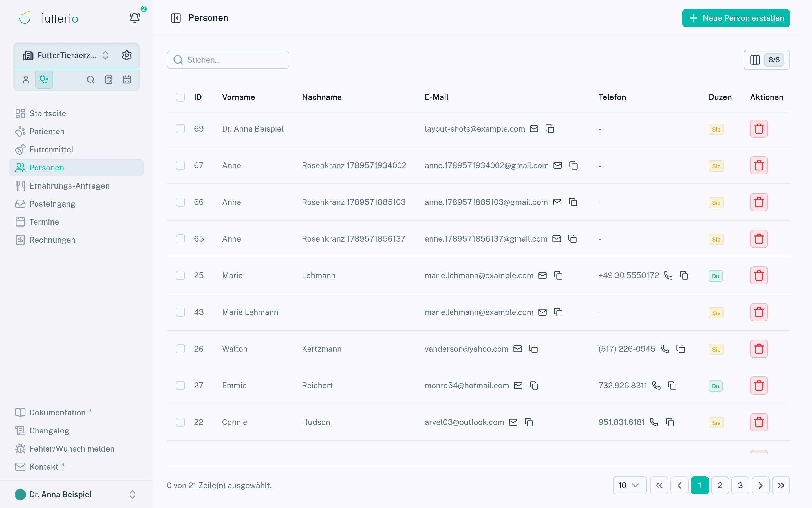Open the quick search magnifier in sidebar

[91, 80]
